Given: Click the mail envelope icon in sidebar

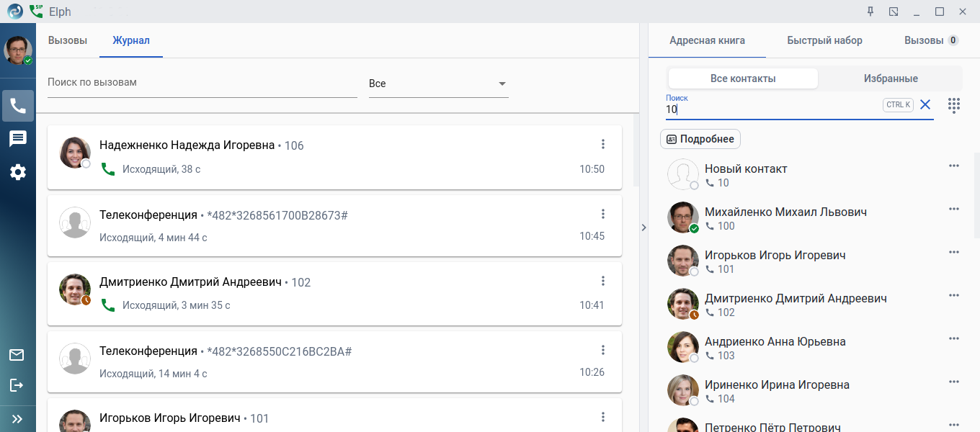Looking at the screenshot, I should click(x=17, y=355).
